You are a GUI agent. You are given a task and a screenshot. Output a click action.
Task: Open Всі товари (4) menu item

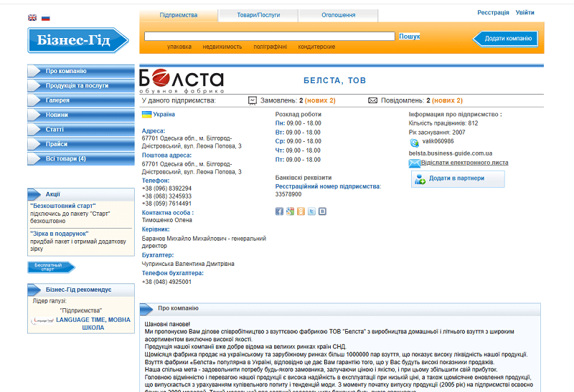[x=81, y=158]
